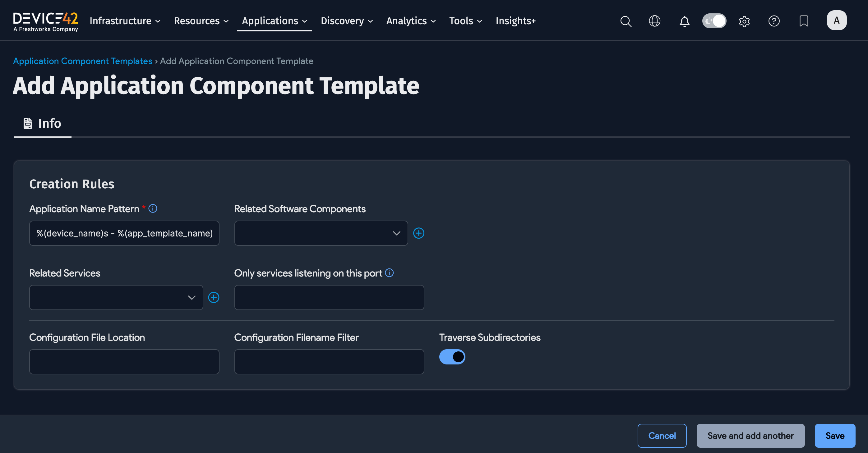The image size is (868, 453).
Task: Open the bookmarks icon
Action: (x=804, y=21)
